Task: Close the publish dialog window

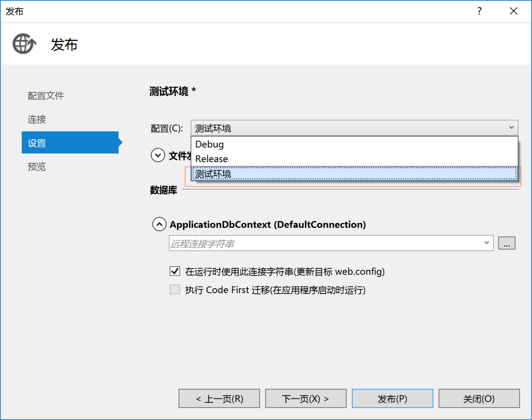Action: click(x=513, y=11)
